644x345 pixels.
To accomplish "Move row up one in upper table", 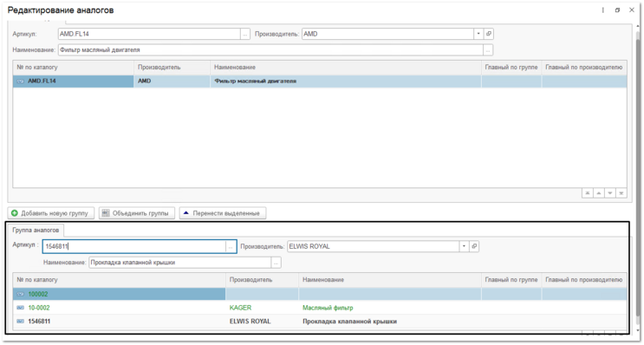I will (x=599, y=193).
